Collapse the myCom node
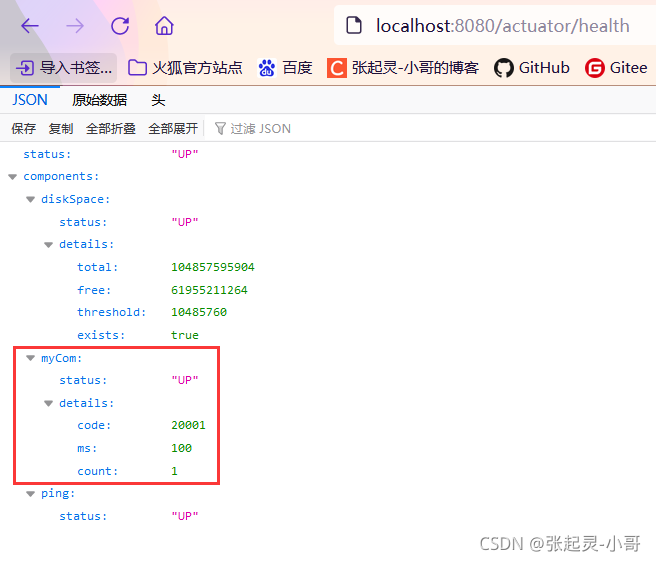The image size is (656, 561). [31, 358]
